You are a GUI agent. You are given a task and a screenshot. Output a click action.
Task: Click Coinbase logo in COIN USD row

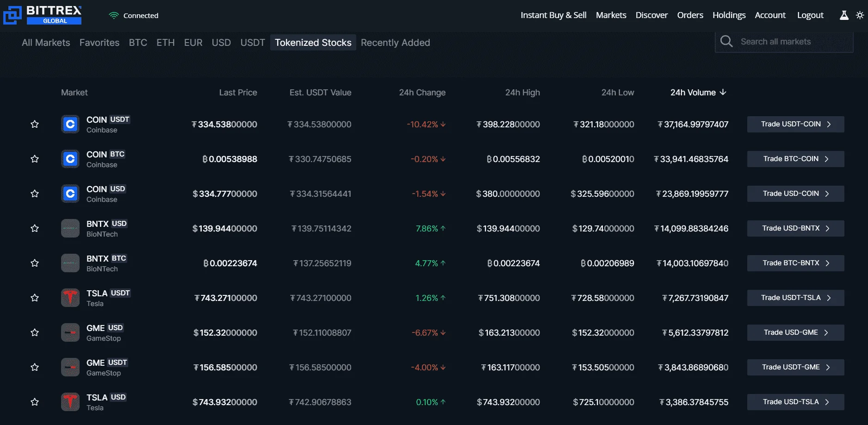point(70,194)
